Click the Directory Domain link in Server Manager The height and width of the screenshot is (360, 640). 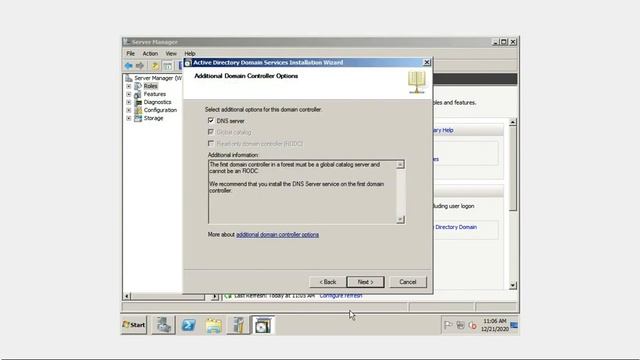[x=456, y=227]
